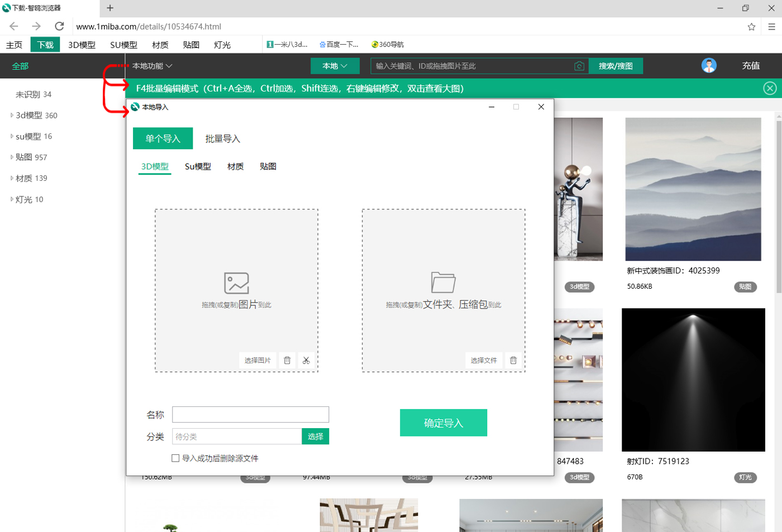
Task: Enable 导入成功后删除源文件 checkbox
Action: (x=175, y=458)
